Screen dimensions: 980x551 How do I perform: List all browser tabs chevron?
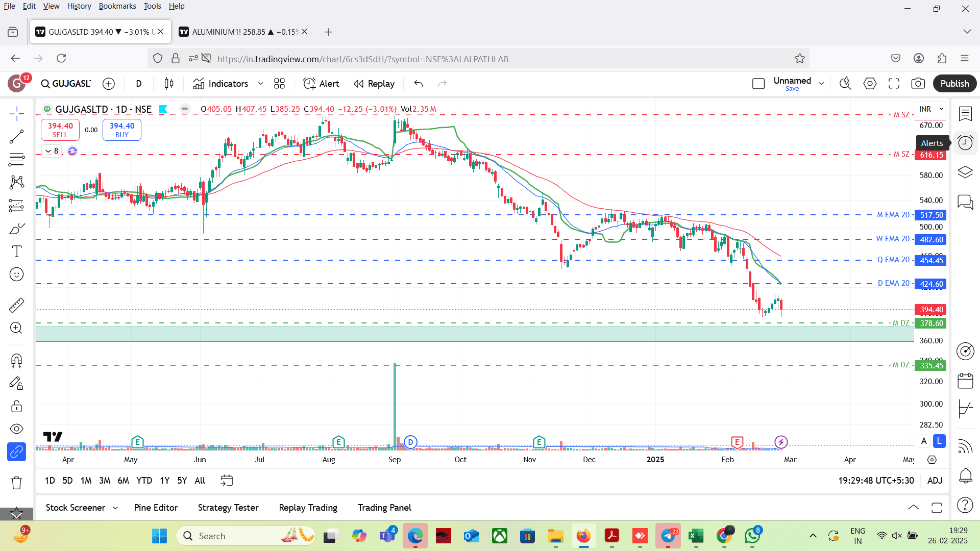pyautogui.click(x=967, y=32)
